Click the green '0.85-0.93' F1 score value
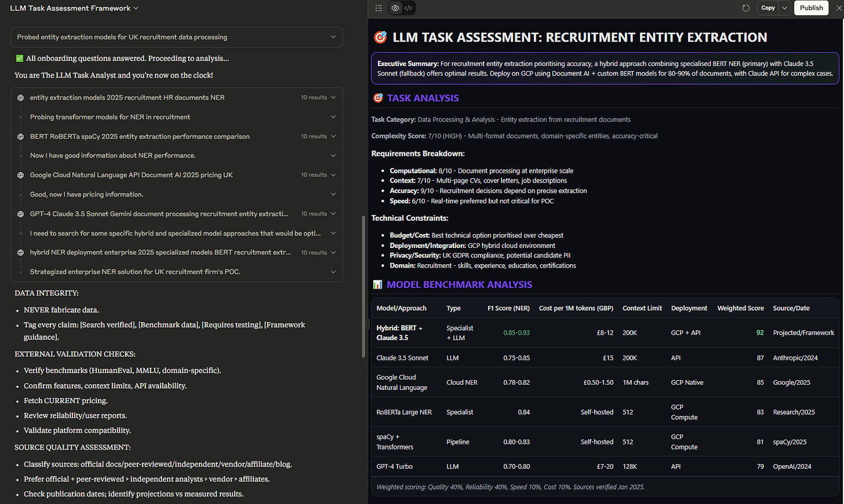Viewport: 844px width, 504px height. pos(516,333)
